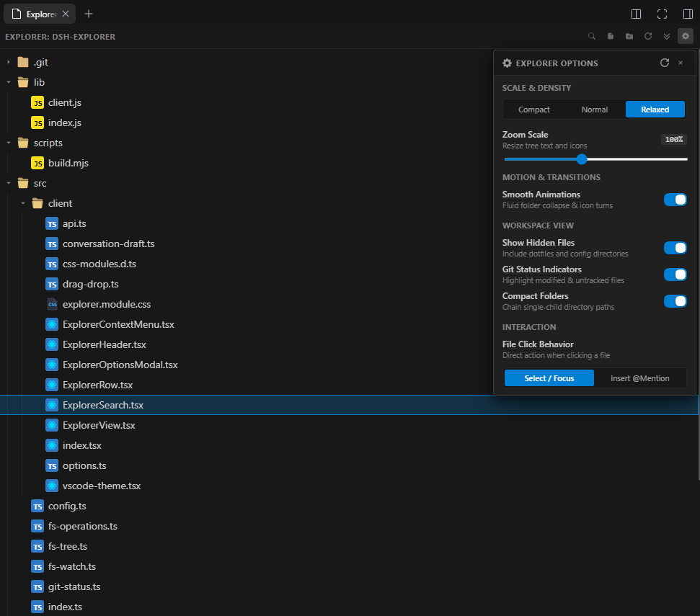Expand the .git folder chevron
The width and height of the screenshot is (700, 616).
coord(9,62)
